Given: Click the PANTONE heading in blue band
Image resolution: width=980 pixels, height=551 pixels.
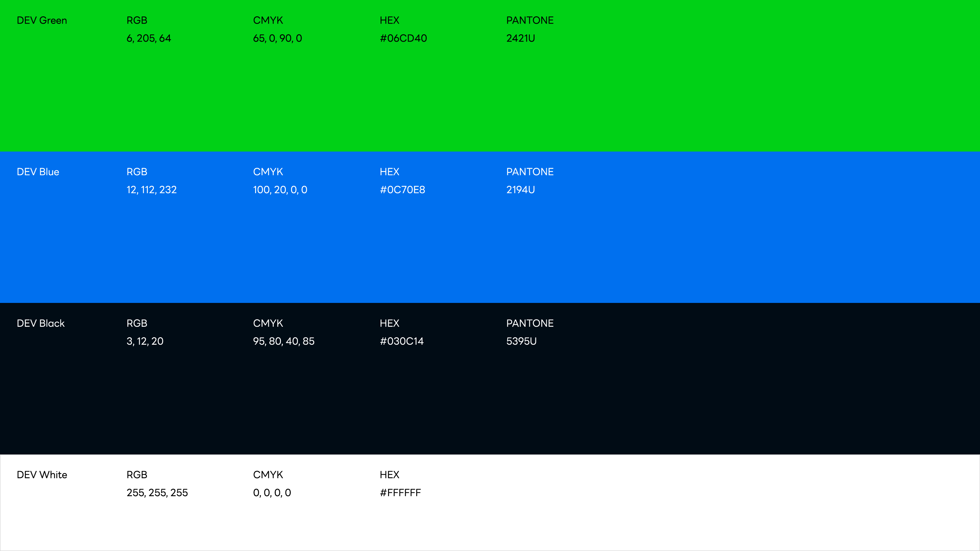Looking at the screenshot, I should 530,172.
